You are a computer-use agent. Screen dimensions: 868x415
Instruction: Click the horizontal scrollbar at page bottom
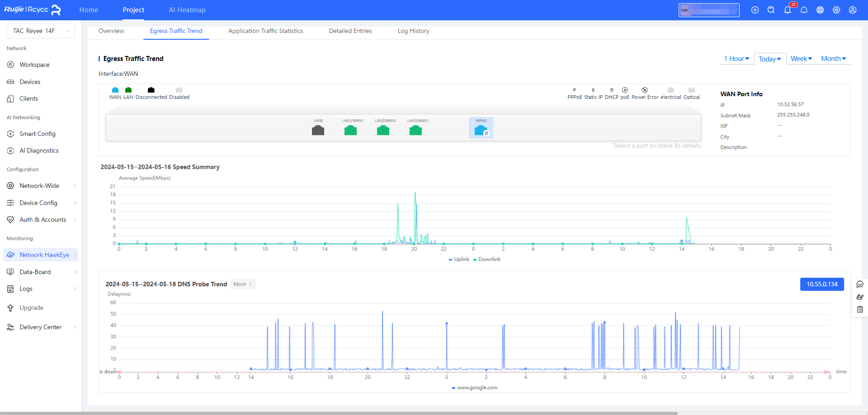pyautogui.click(x=339, y=413)
